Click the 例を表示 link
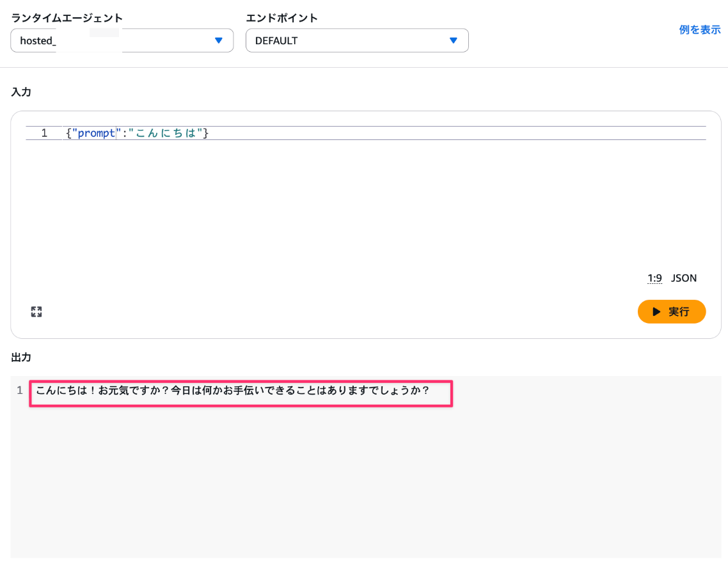 699,29
